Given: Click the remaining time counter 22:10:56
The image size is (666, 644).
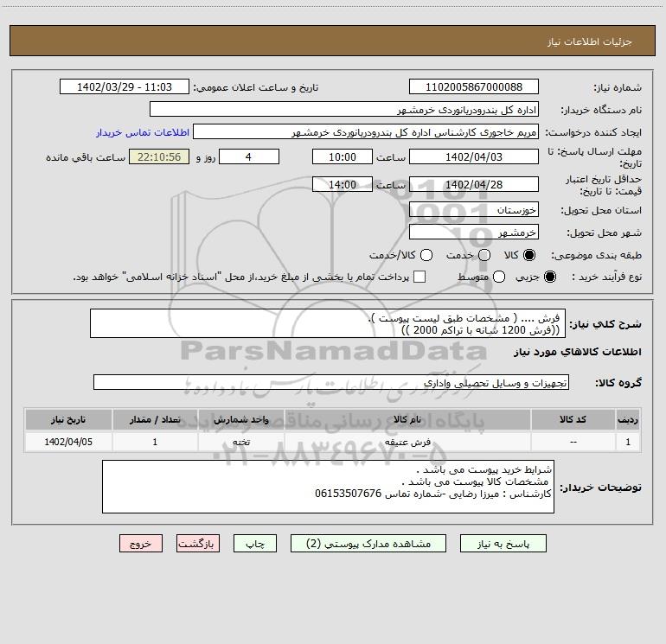Looking at the screenshot, I should click(159, 156).
